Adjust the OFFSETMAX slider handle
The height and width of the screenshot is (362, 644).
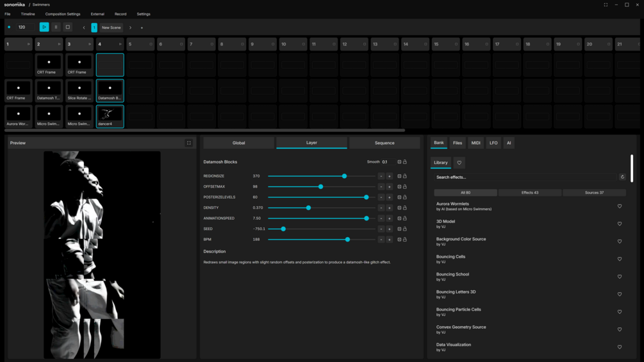[321, 186]
